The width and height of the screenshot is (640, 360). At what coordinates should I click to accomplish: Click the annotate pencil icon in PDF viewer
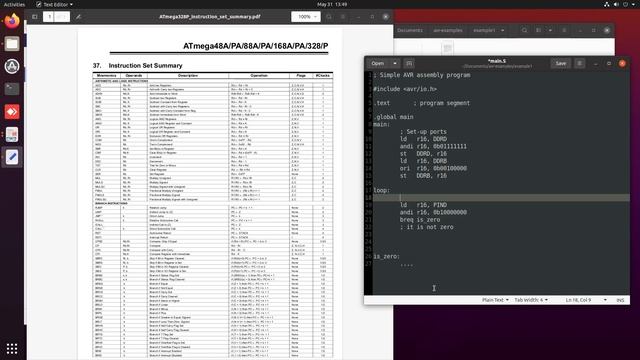click(78, 17)
